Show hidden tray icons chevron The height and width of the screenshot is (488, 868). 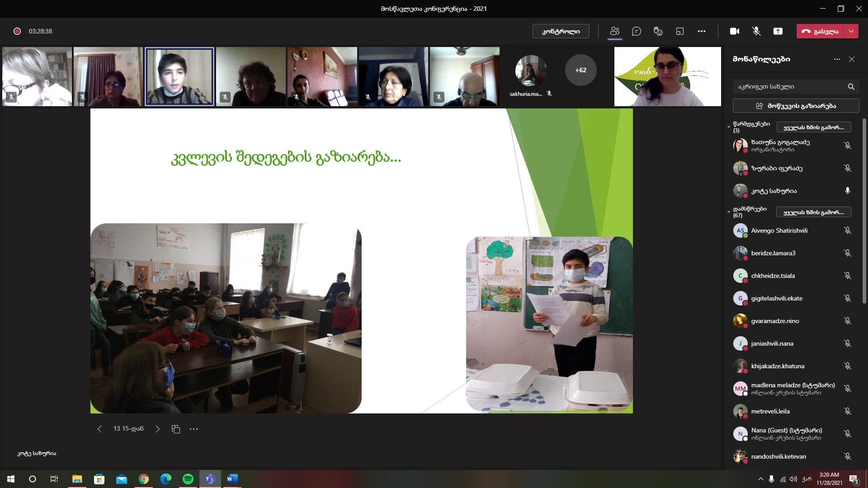[x=760, y=479]
